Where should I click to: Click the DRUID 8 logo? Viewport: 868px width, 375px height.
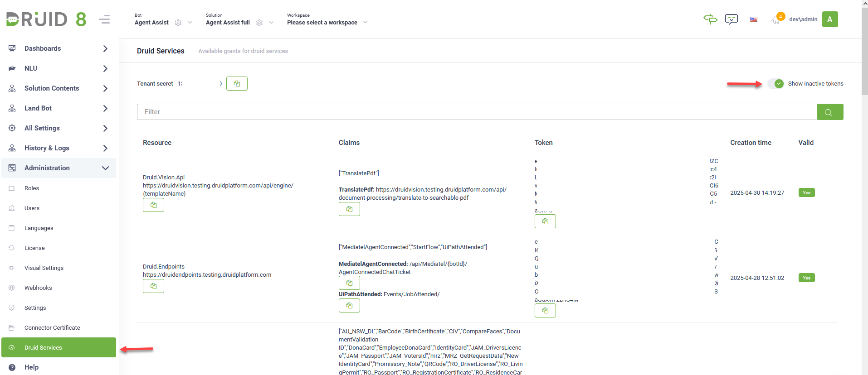(46, 19)
